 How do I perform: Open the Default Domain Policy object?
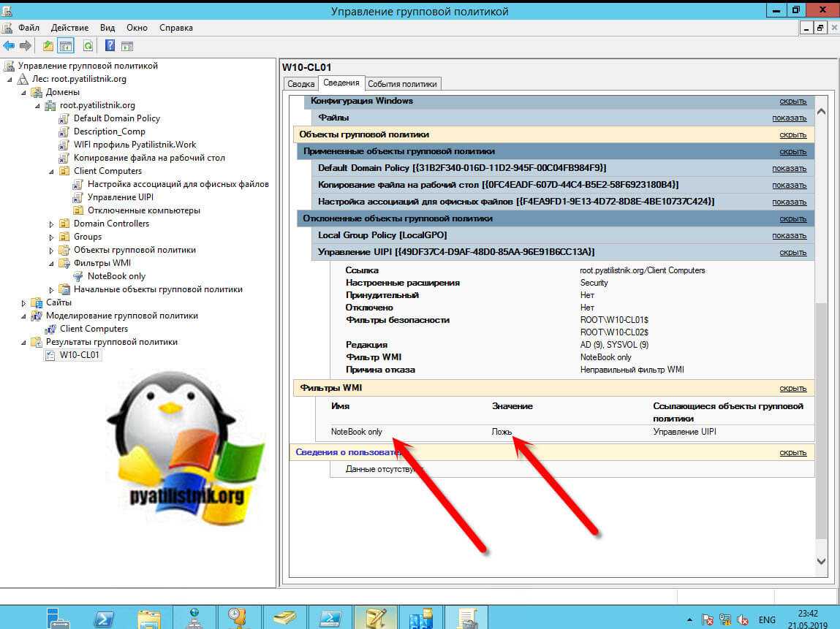(116, 118)
